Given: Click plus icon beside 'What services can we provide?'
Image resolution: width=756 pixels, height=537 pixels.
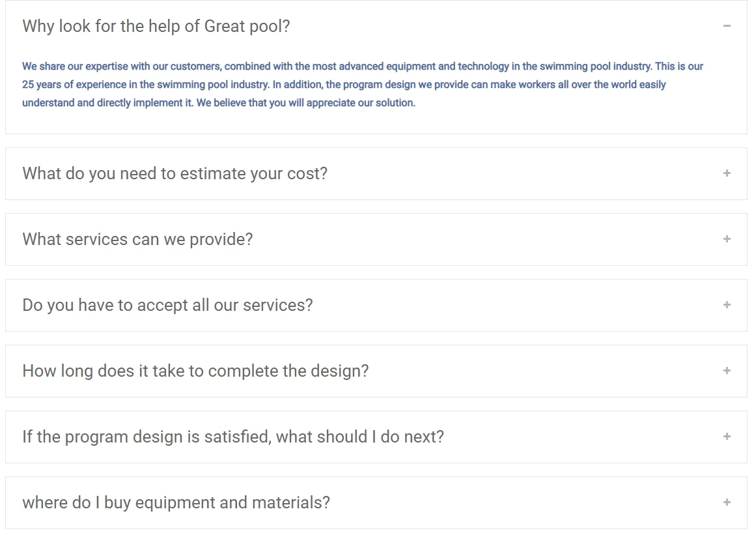Looking at the screenshot, I should click(x=727, y=239).
